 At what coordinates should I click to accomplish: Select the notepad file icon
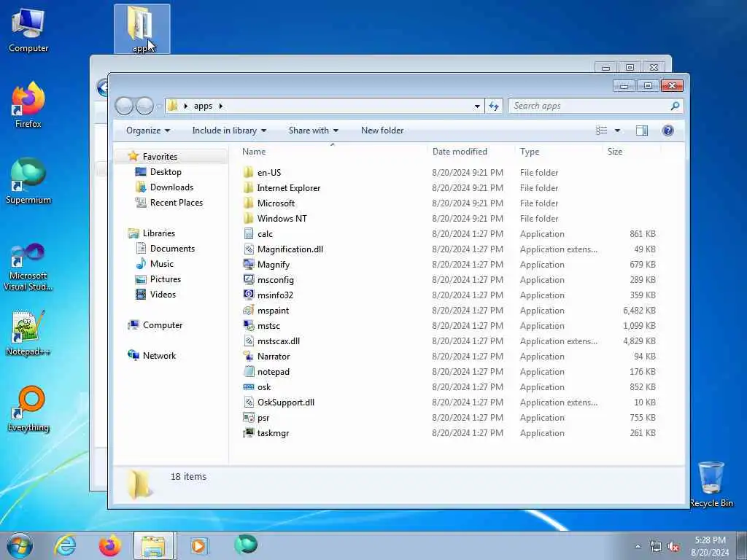248,371
